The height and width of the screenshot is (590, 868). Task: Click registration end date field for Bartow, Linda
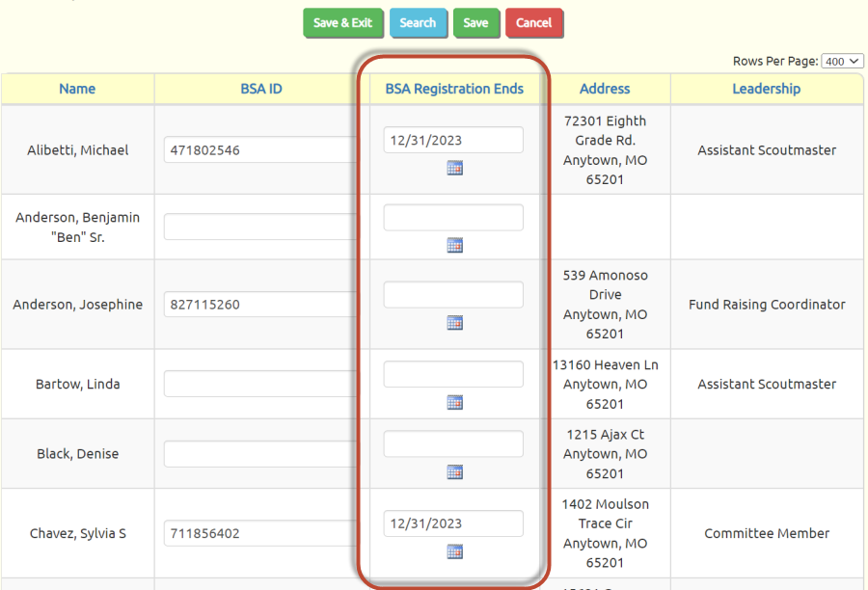453,374
